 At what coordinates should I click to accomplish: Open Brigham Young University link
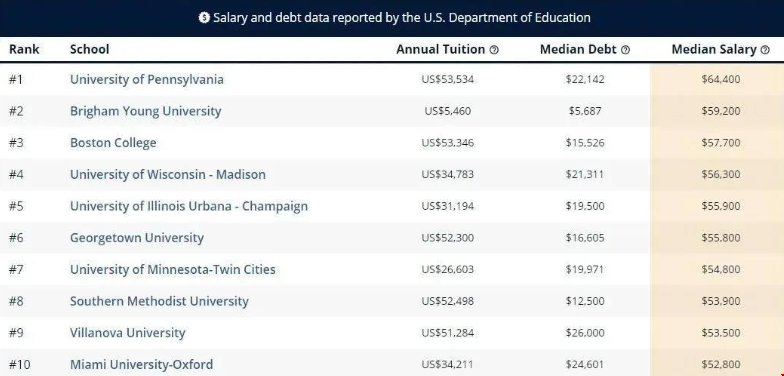click(x=146, y=111)
